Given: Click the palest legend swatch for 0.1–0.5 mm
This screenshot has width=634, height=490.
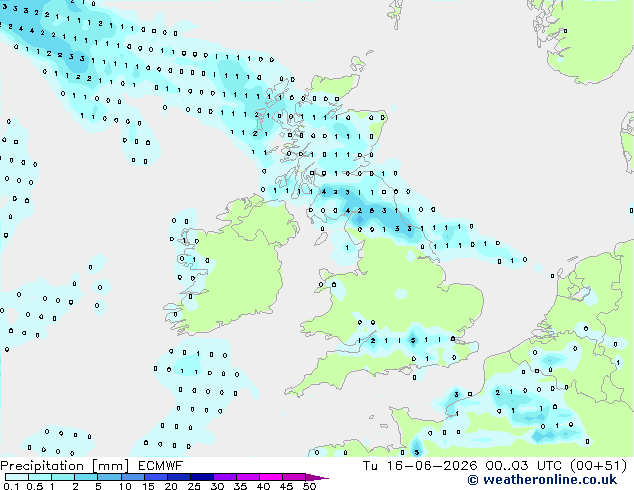Looking at the screenshot, I should tap(17, 477).
